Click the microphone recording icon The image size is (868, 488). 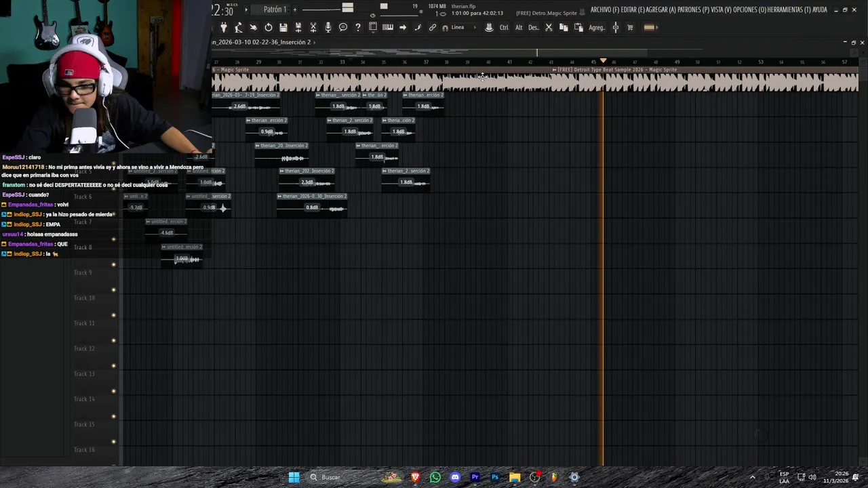point(328,27)
